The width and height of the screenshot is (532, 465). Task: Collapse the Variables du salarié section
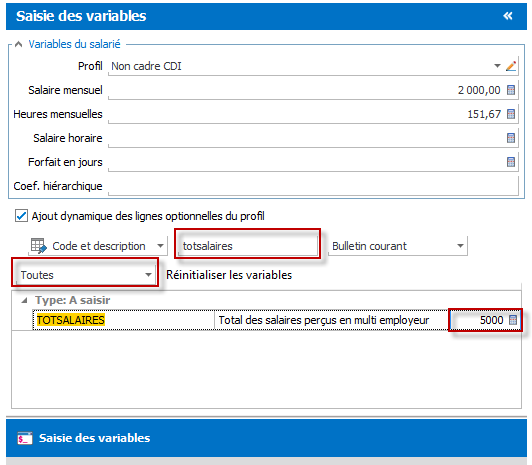coord(19,44)
